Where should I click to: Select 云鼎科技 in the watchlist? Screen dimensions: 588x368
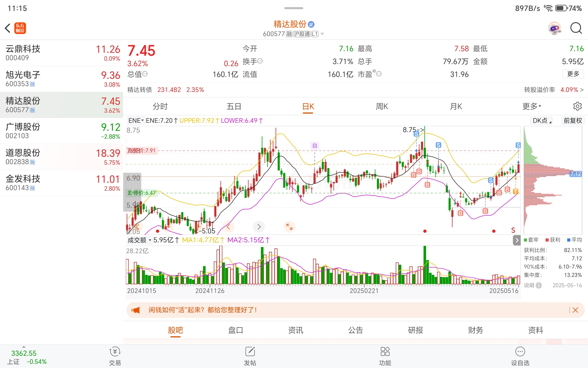click(x=62, y=53)
